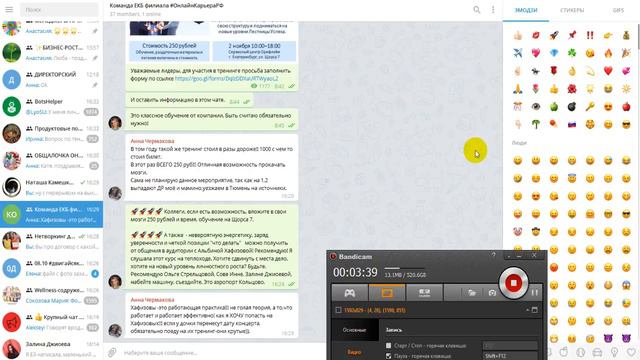The width and height of the screenshot is (640, 360).
Task: Open the Продуктовые group chat
Action: click(51, 133)
